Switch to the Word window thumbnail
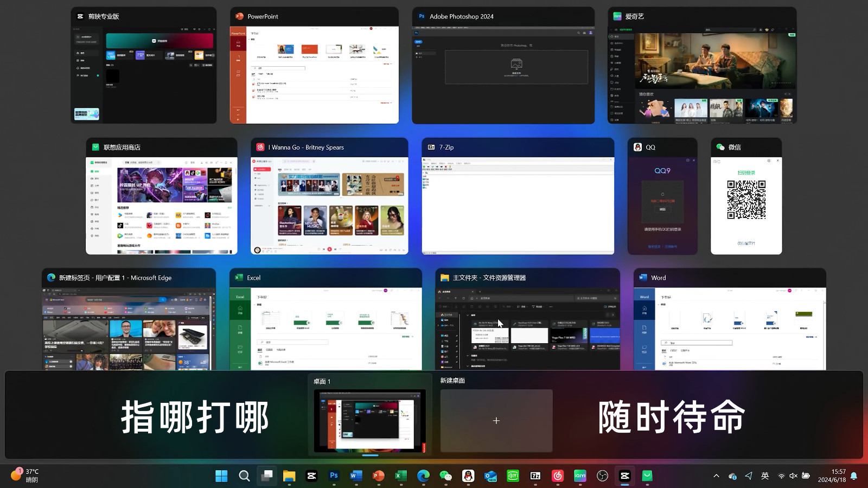Viewport: 868px width, 488px height. 730,319
